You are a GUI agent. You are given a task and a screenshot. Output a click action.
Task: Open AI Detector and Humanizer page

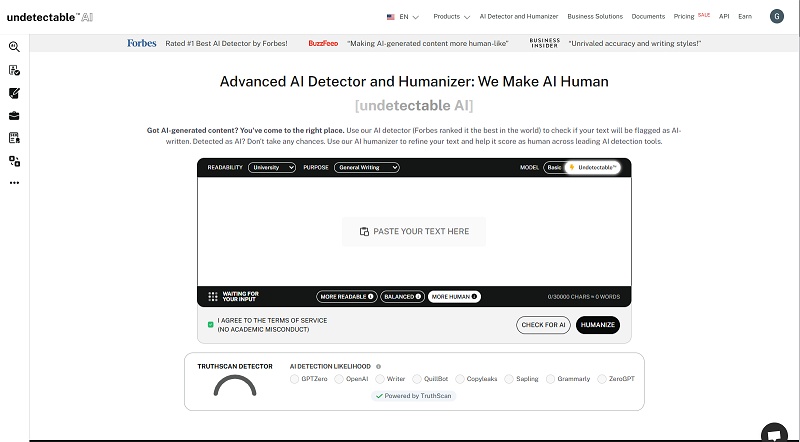[519, 16]
